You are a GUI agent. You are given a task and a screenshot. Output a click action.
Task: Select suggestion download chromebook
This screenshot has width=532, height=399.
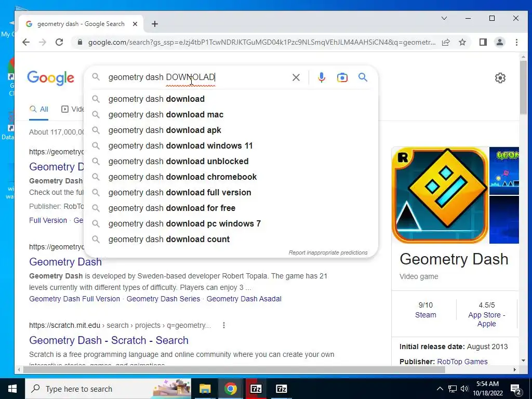point(231,177)
